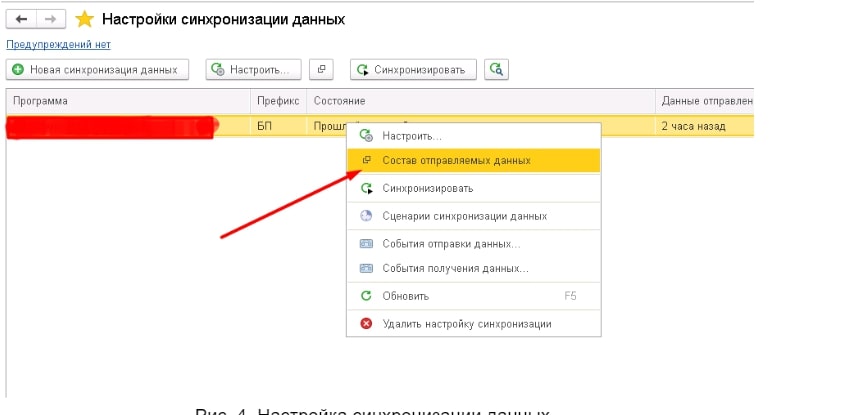Click the back navigation arrow

(x=21, y=19)
